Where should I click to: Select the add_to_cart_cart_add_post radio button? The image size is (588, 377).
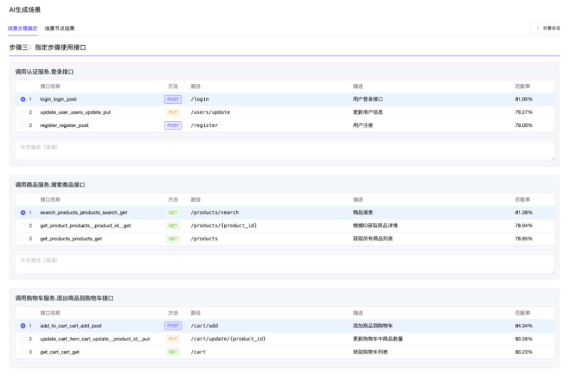pos(23,326)
